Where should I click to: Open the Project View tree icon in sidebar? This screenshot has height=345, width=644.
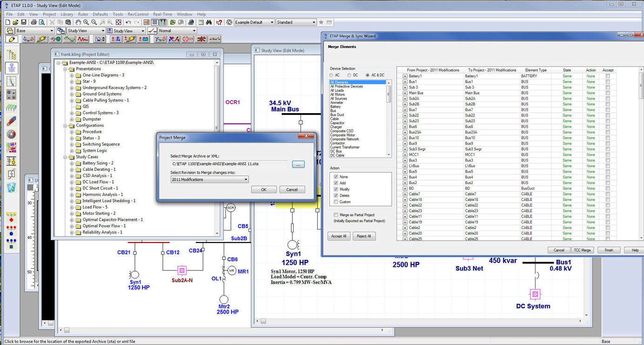coord(12,54)
